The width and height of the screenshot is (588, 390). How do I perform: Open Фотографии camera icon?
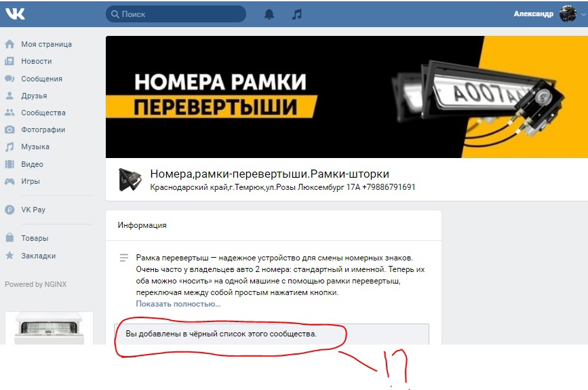coord(9,130)
